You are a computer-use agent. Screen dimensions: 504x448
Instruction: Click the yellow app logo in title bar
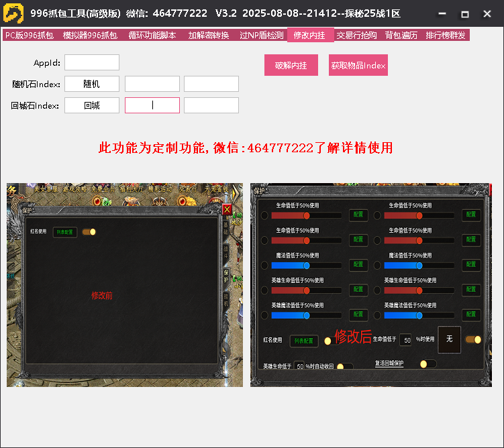[13, 13]
